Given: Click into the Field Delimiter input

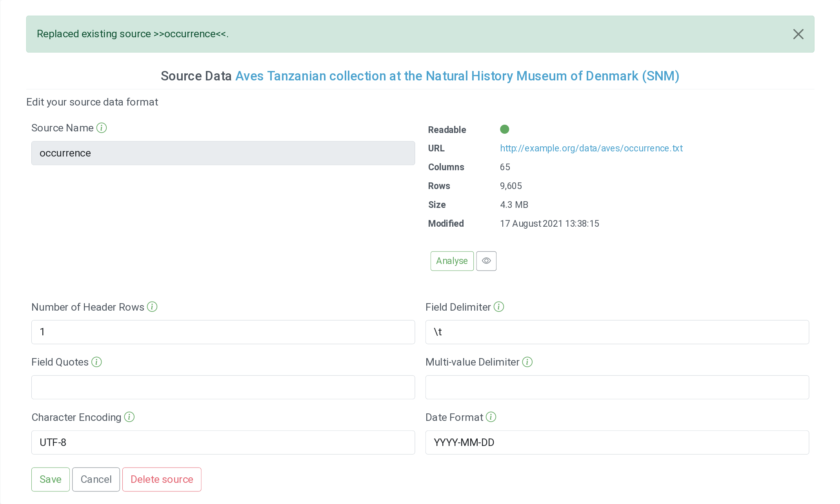Looking at the screenshot, I should pos(617,332).
